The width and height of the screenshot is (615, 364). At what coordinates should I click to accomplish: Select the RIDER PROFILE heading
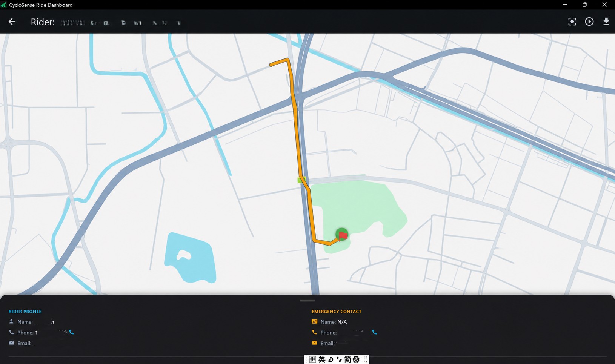pos(25,312)
